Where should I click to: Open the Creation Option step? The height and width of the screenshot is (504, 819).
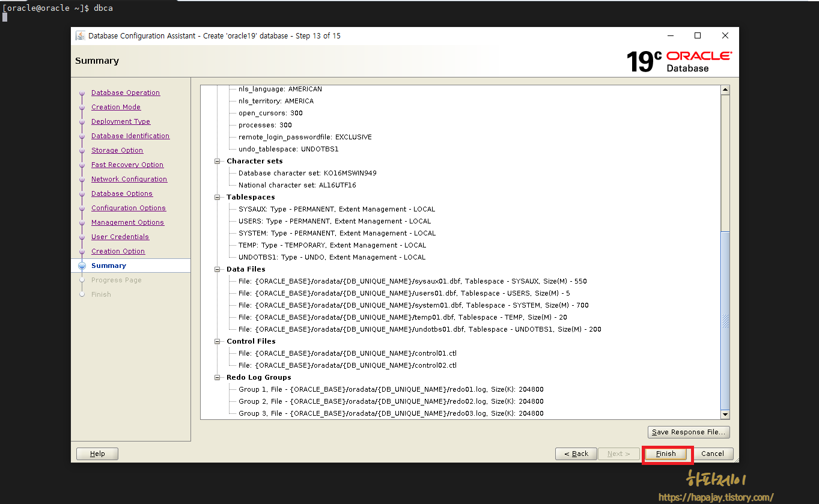tap(118, 251)
